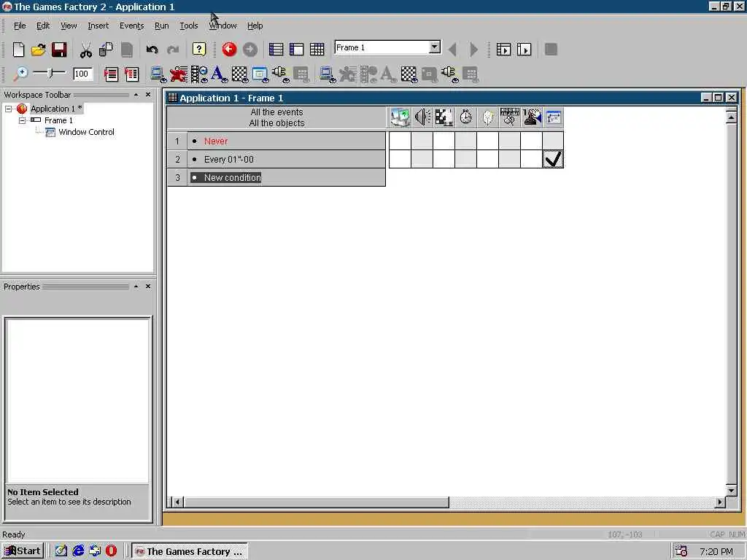Click the horizontal scrollbar thumb
The height and width of the screenshot is (560, 747).
coord(317,502)
